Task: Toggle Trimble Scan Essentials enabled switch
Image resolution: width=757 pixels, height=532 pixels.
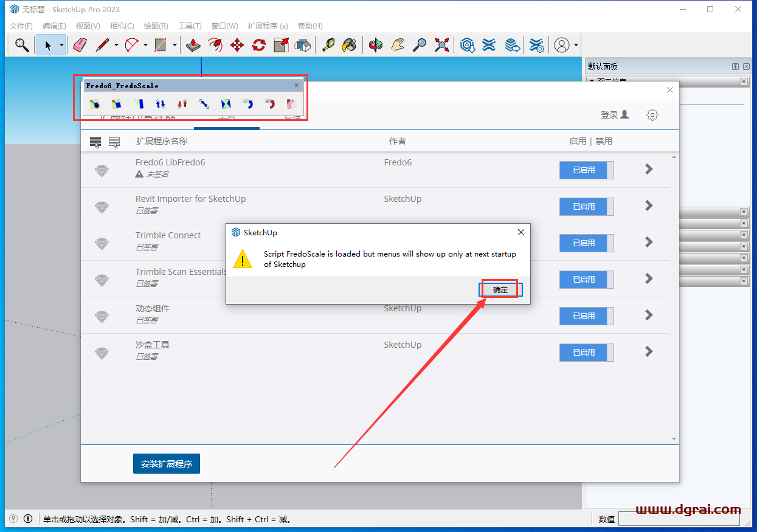Action: click(x=587, y=280)
